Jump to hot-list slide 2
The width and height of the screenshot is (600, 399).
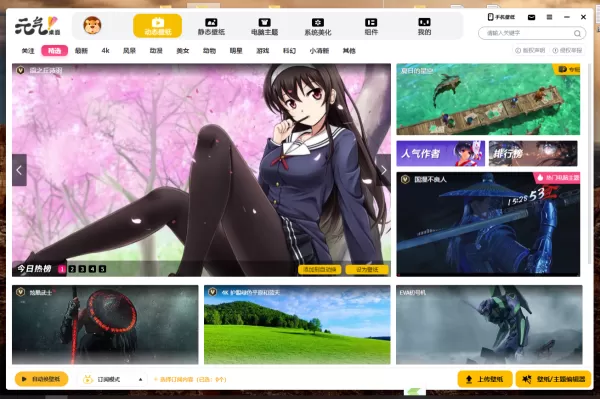coord(72,269)
